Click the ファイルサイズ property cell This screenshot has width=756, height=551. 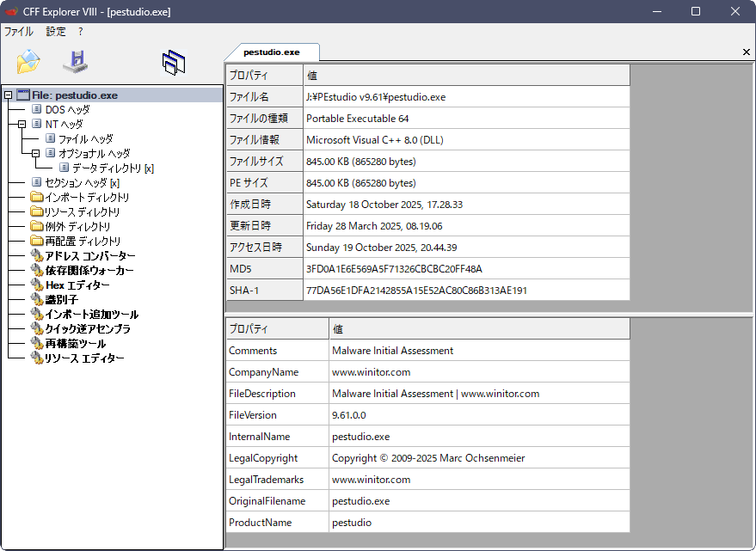pyautogui.click(x=265, y=162)
